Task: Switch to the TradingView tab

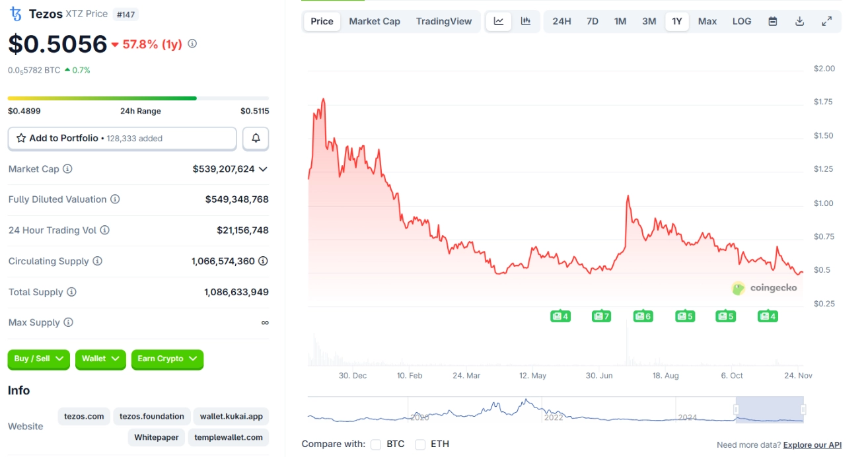Action: pos(444,21)
